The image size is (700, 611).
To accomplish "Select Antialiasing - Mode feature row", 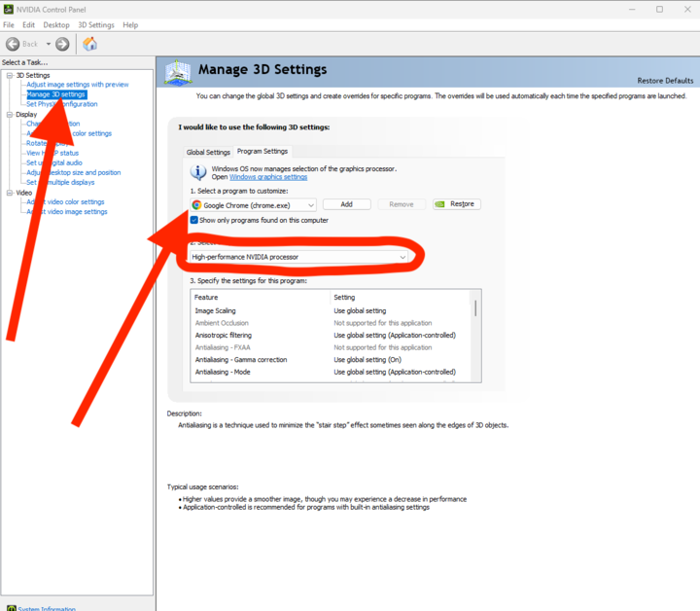I will click(331, 372).
